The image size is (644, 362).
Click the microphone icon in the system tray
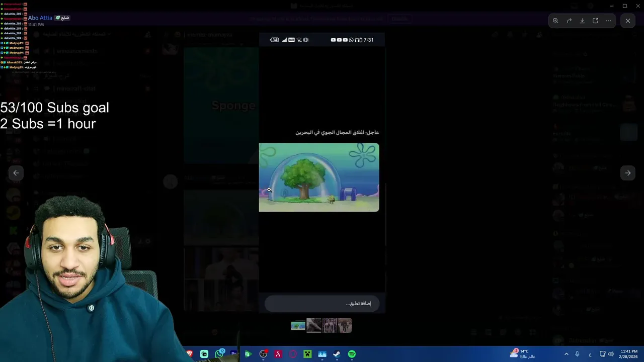tap(577, 354)
